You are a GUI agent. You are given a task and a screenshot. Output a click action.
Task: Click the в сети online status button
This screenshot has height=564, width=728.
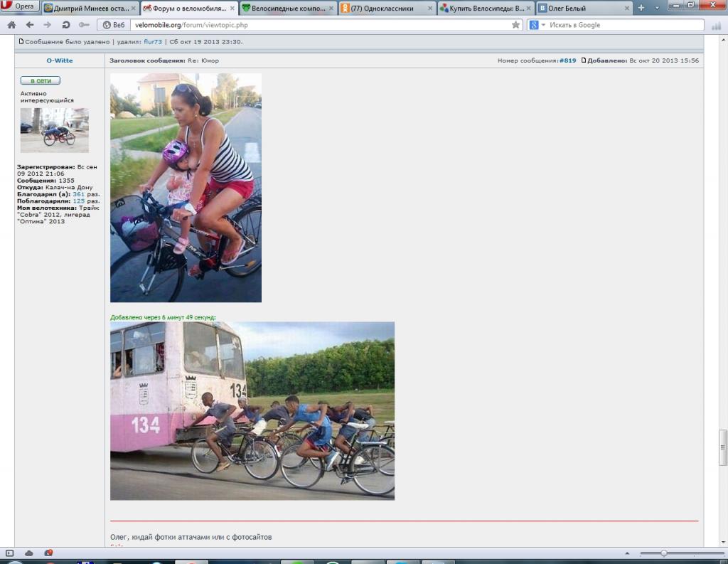click(41, 80)
